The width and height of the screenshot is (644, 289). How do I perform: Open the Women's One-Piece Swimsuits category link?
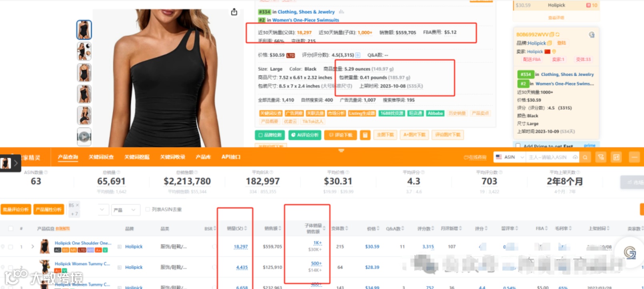(306, 20)
